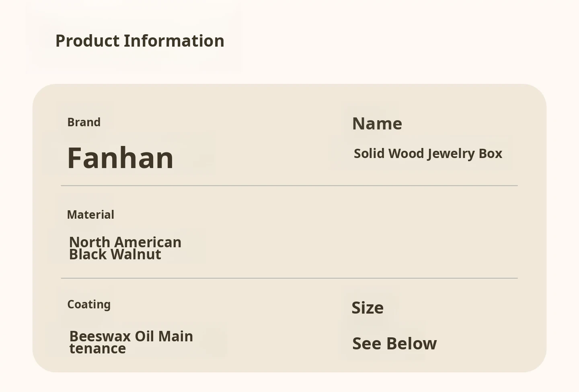Select the North American Black Walnut value
The image size is (579, 392).
(125, 248)
